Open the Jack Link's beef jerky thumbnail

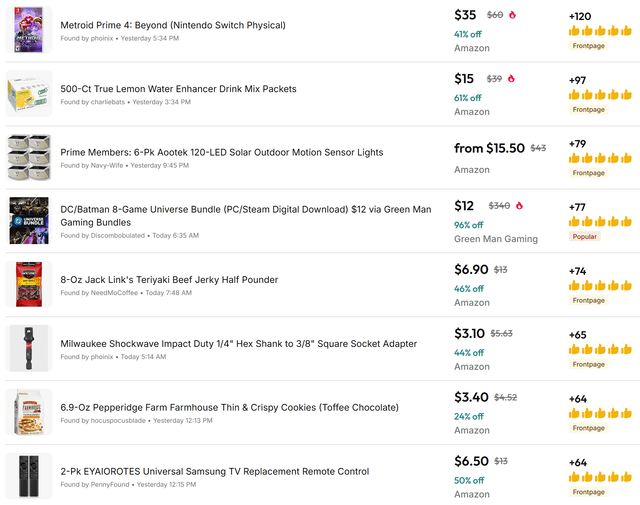point(29,285)
